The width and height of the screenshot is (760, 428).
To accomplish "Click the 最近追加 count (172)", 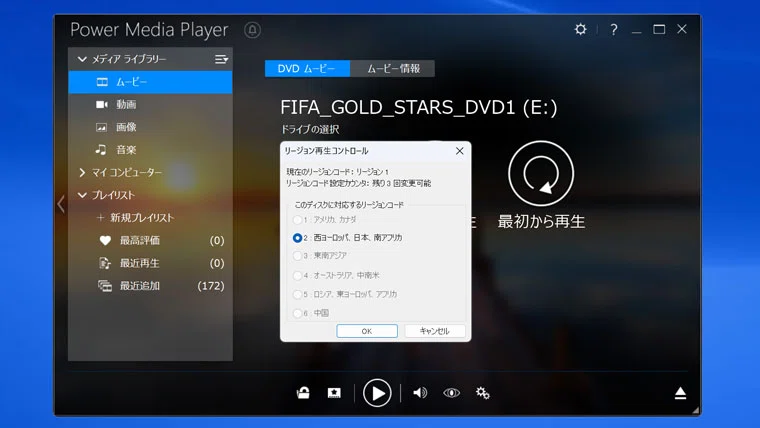I will (211, 286).
